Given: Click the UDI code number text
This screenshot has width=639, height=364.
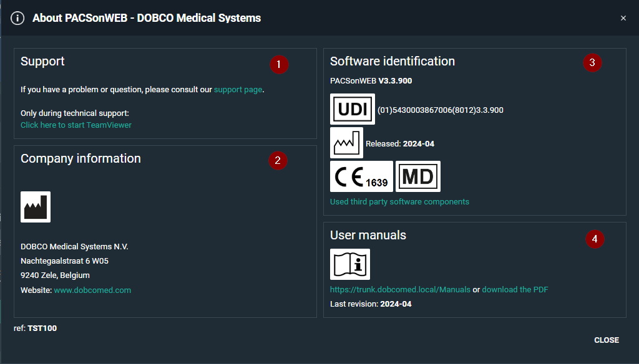Looking at the screenshot, I should point(441,110).
